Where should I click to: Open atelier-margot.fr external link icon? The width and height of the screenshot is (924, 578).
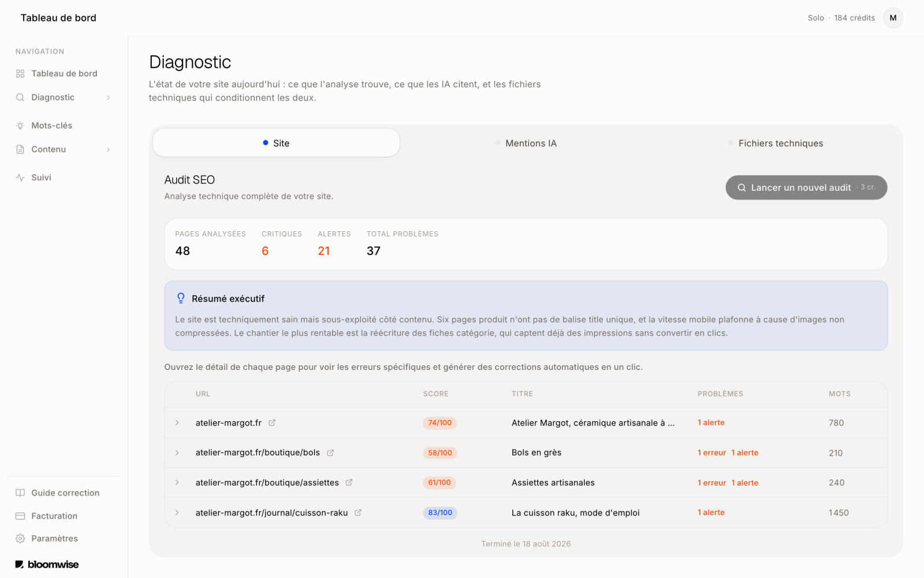point(272,423)
